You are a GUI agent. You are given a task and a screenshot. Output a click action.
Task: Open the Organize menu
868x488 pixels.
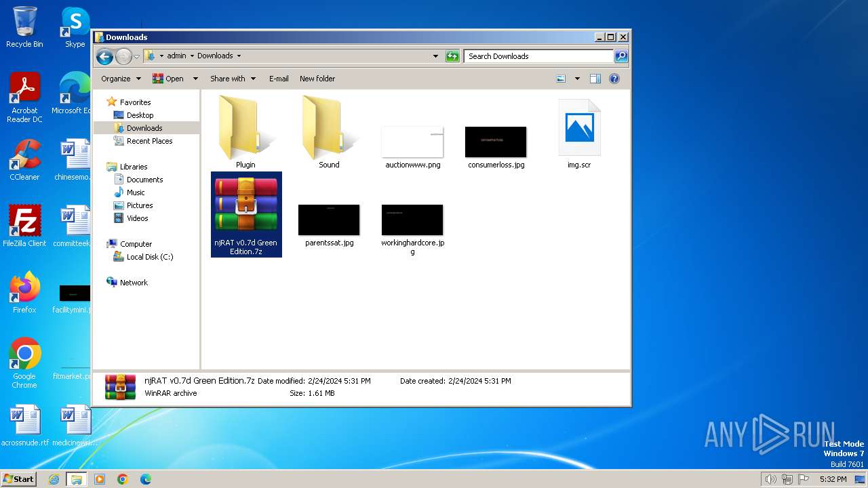121,79
